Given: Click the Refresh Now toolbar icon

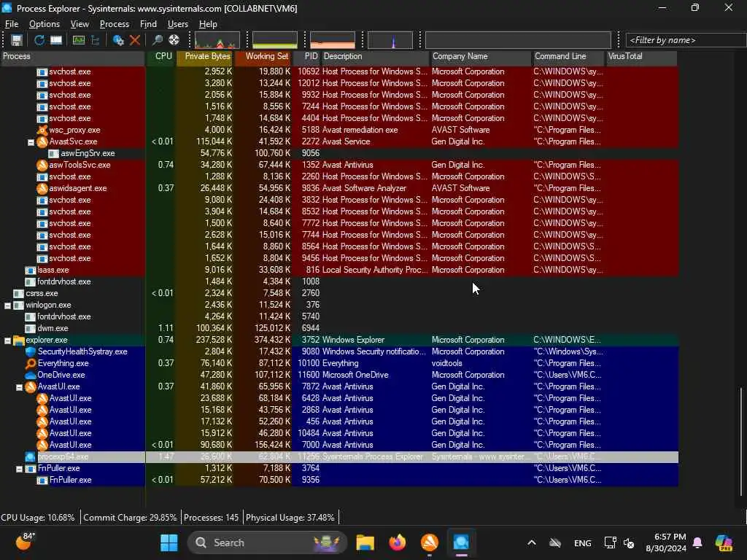Looking at the screenshot, I should 39,41.
